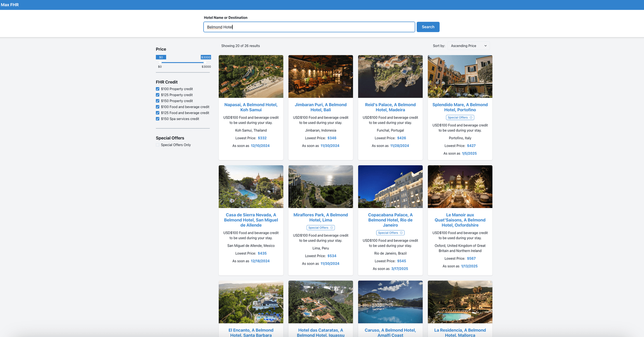Click the Special Offers badge on Miraflores Park
The width and height of the screenshot is (644, 337).
[x=321, y=228]
